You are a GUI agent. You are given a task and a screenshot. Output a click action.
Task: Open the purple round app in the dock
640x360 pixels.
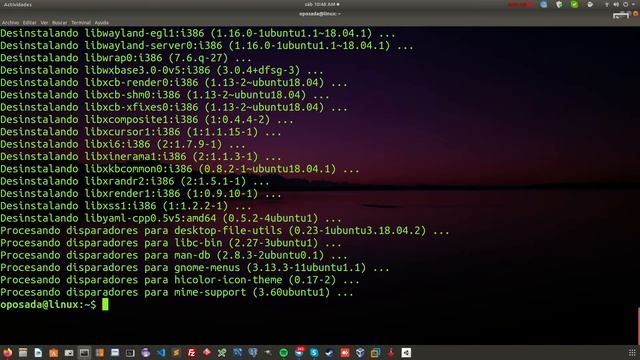pos(146,353)
